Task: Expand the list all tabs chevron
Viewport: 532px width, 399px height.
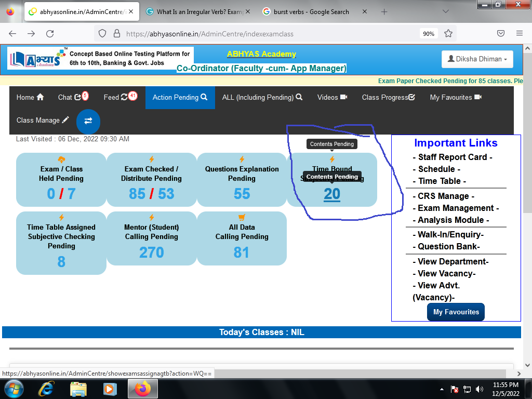Action: [x=446, y=11]
